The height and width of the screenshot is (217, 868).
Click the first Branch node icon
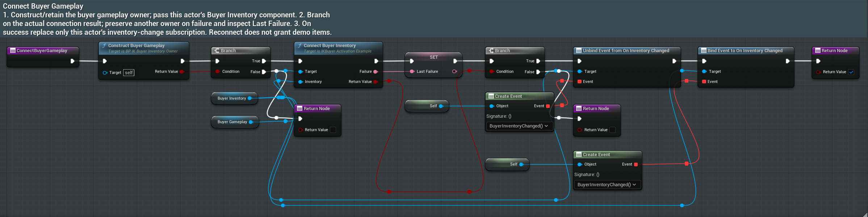click(x=217, y=51)
